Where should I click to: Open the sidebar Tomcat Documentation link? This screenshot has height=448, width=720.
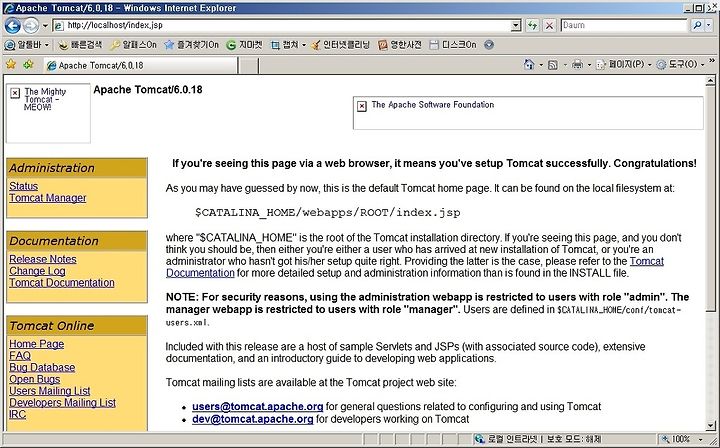click(62, 283)
